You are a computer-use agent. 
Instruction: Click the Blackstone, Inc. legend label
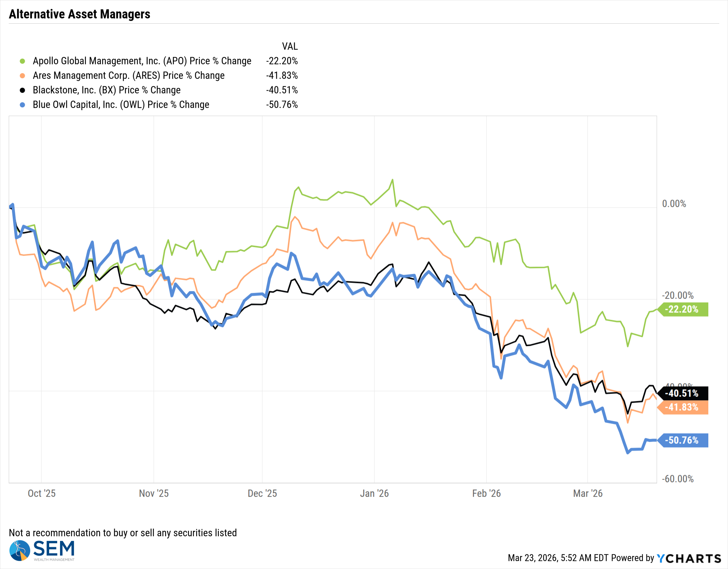click(x=107, y=90)
